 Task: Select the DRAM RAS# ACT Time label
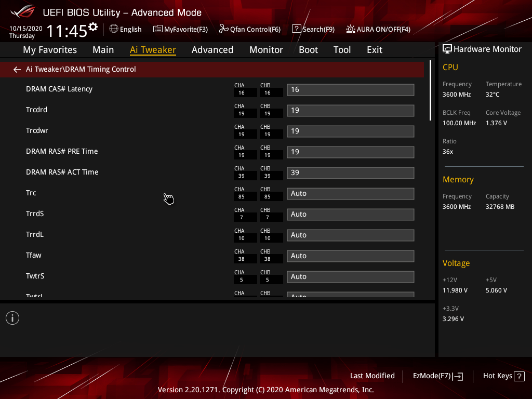pyautogui.click(x=62, y=172)
